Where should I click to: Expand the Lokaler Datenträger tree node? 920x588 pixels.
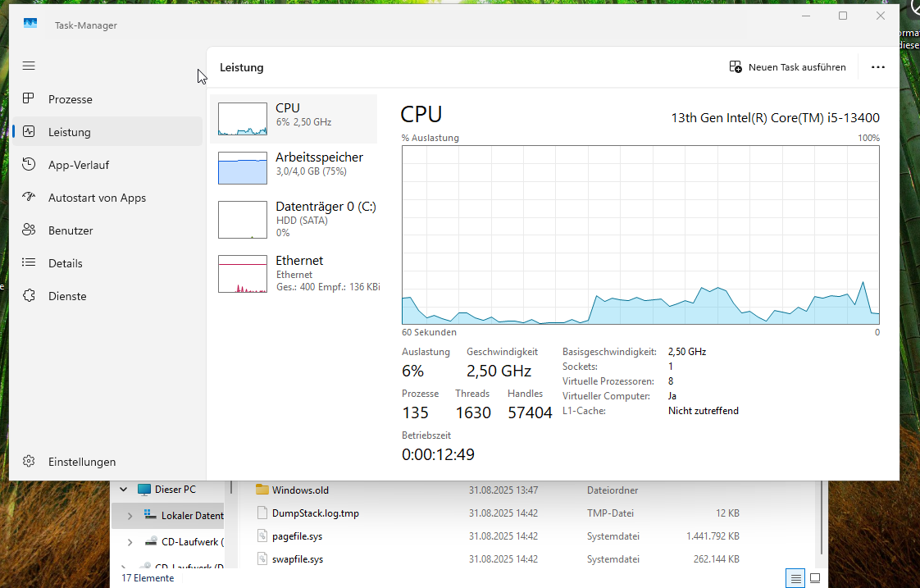pyautogui.click(x=130, y=516)
